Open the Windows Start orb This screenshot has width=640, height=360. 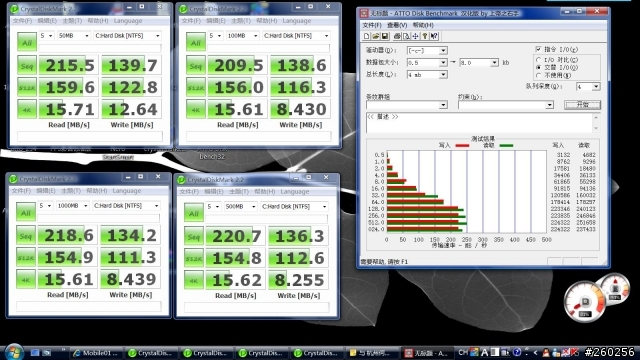click(x=14, y=352)
